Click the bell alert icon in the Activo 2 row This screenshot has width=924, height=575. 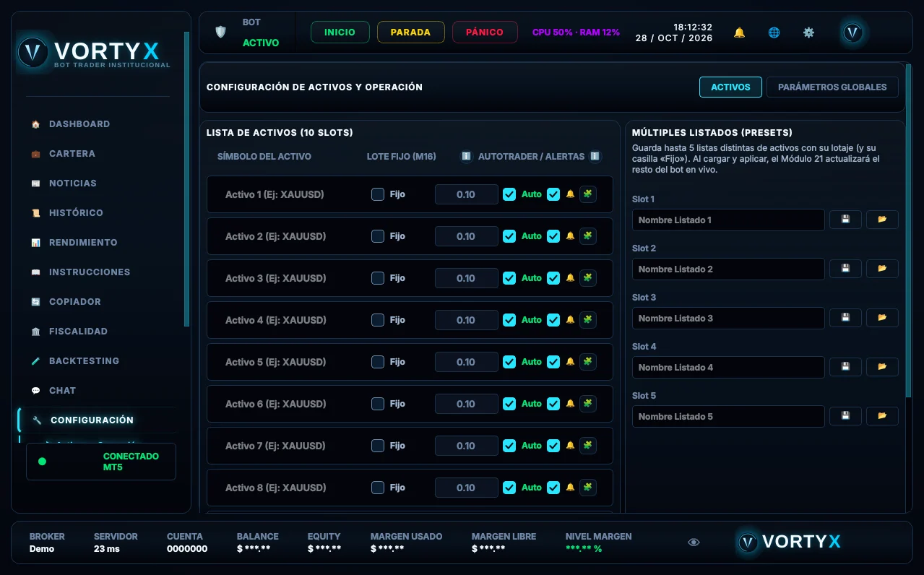coord(570,236)
